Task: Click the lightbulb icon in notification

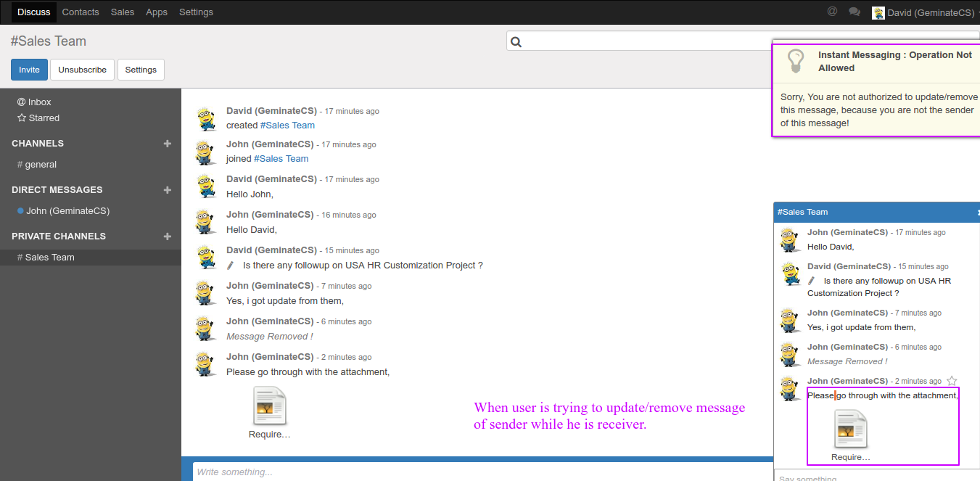Action: 796,61
